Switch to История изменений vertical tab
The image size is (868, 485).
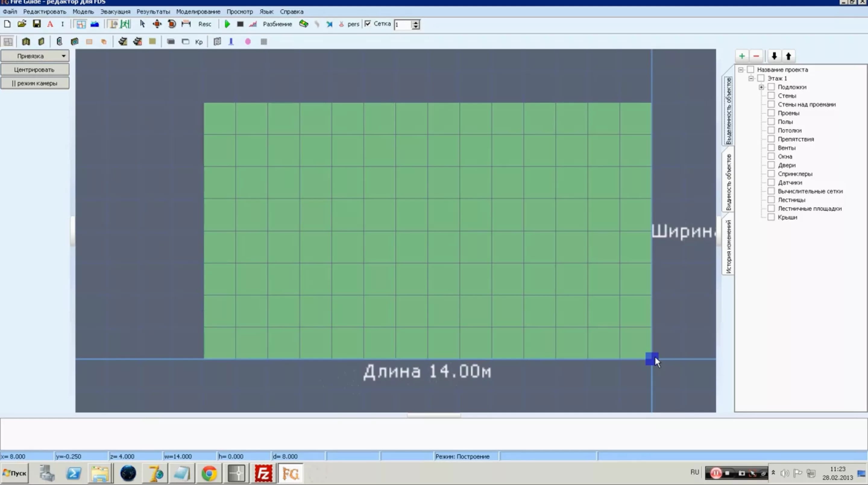[x=728, y=246]
